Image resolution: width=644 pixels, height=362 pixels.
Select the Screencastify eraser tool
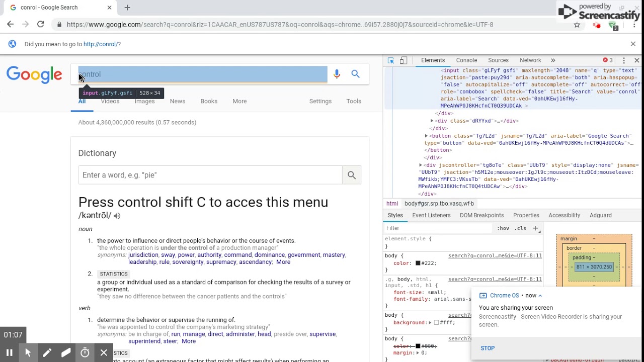[x=66, y=353]
